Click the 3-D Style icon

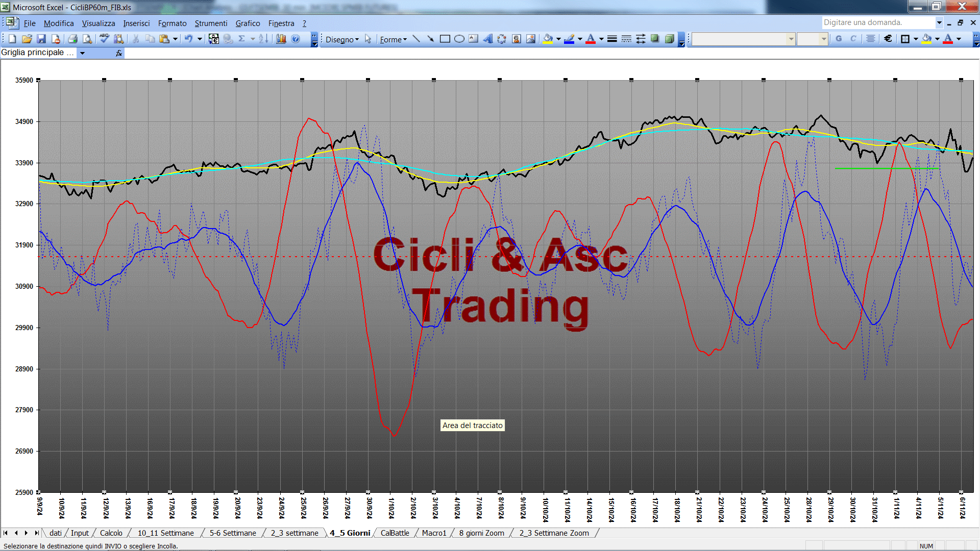tap(669, 39)
